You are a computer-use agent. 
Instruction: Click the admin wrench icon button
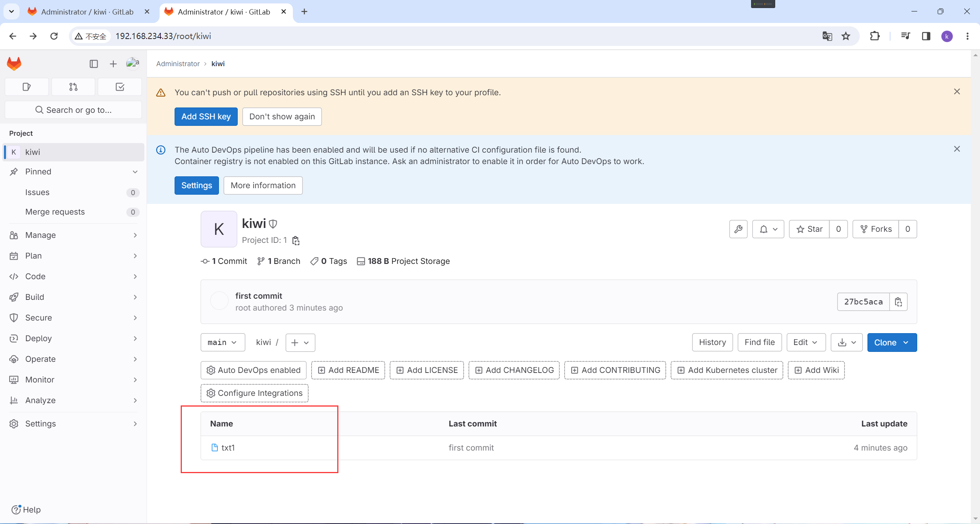(738, 229)
